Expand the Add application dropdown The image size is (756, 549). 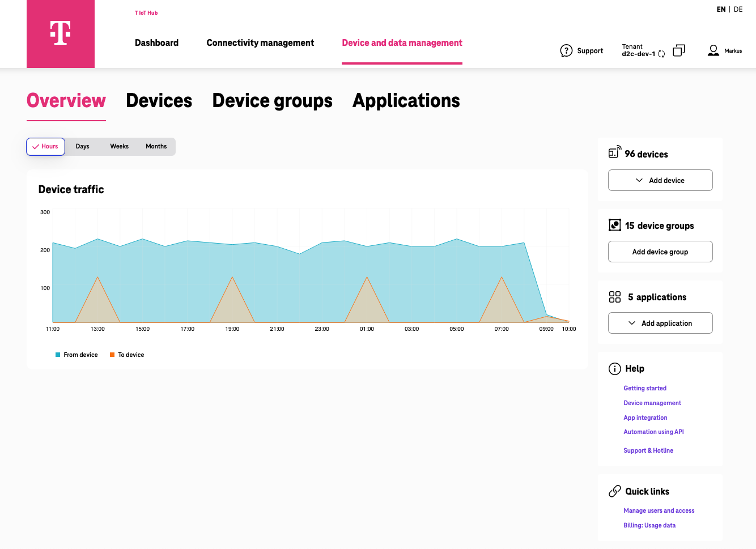pos(660,323)
